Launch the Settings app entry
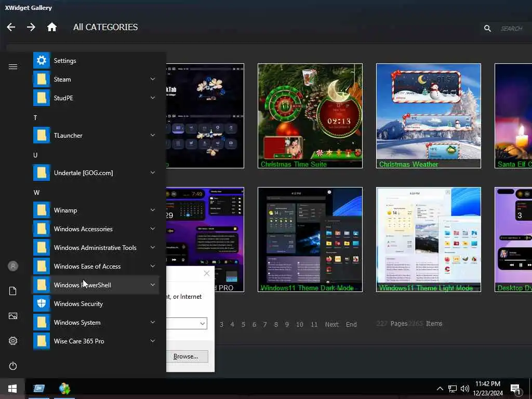 coord(95,61)
